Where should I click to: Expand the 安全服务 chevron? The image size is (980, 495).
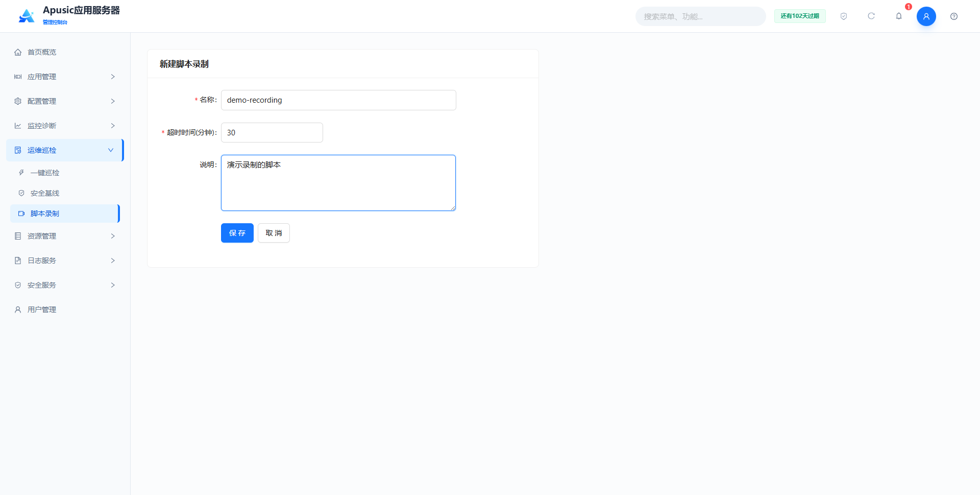[113, 285]
